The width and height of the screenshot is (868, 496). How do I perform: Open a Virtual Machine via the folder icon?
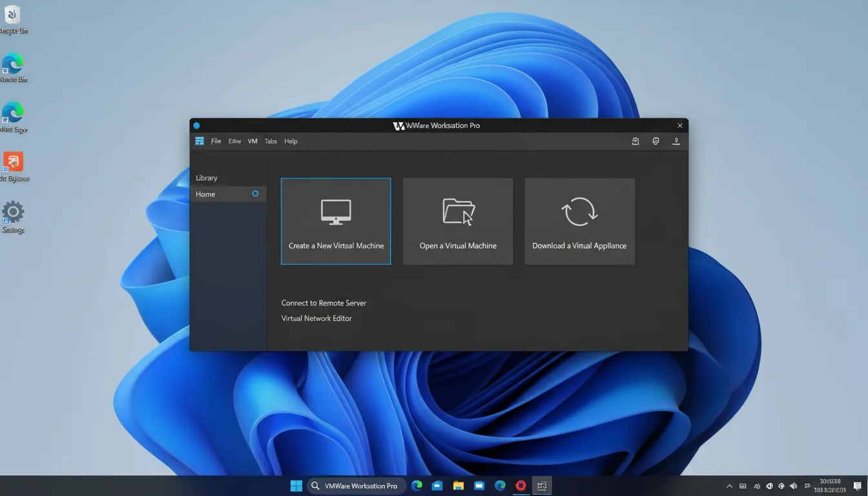pos(457,211)
